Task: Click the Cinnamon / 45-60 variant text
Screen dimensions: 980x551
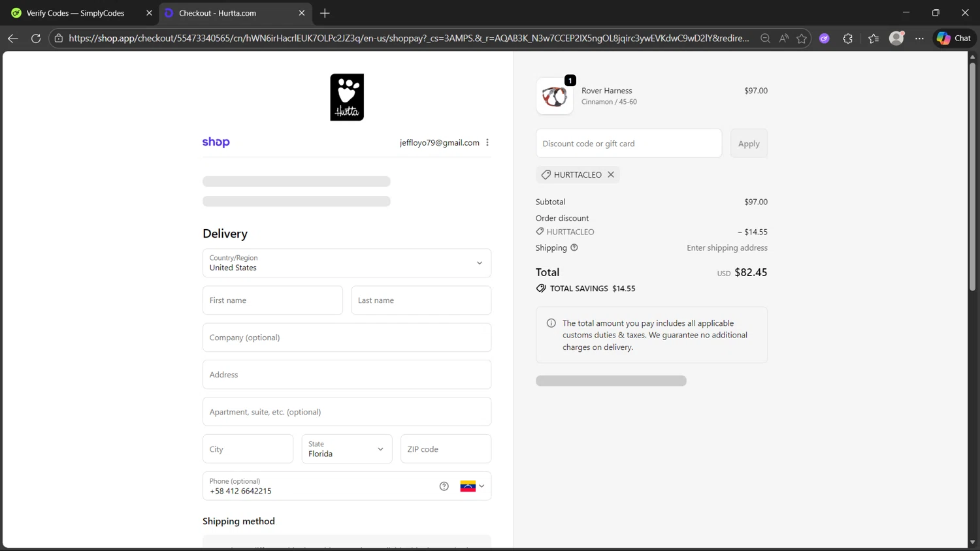Action: (609, 102)
